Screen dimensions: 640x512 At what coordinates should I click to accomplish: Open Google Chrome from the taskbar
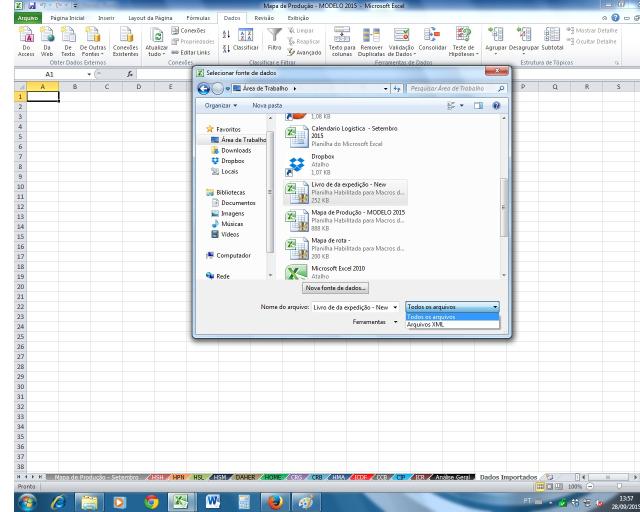click(151, 502)
